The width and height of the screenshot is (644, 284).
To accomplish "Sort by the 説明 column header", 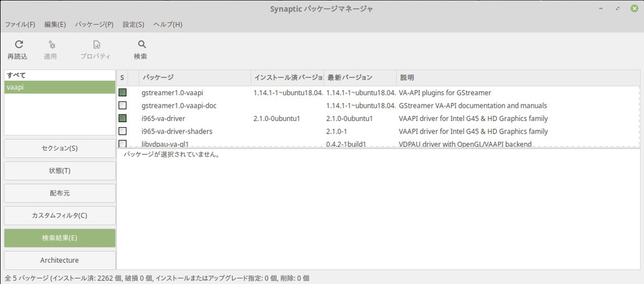I will click(x=518, y=77).
